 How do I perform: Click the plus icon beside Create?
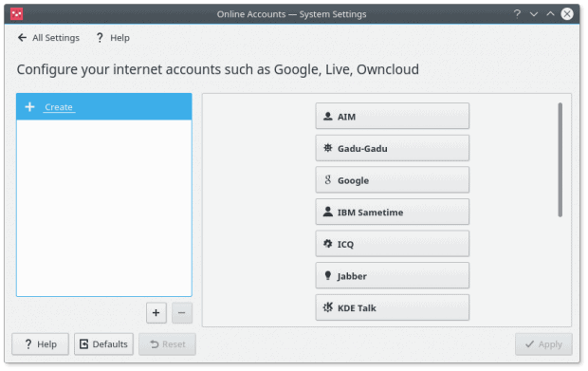coord(29,107)
